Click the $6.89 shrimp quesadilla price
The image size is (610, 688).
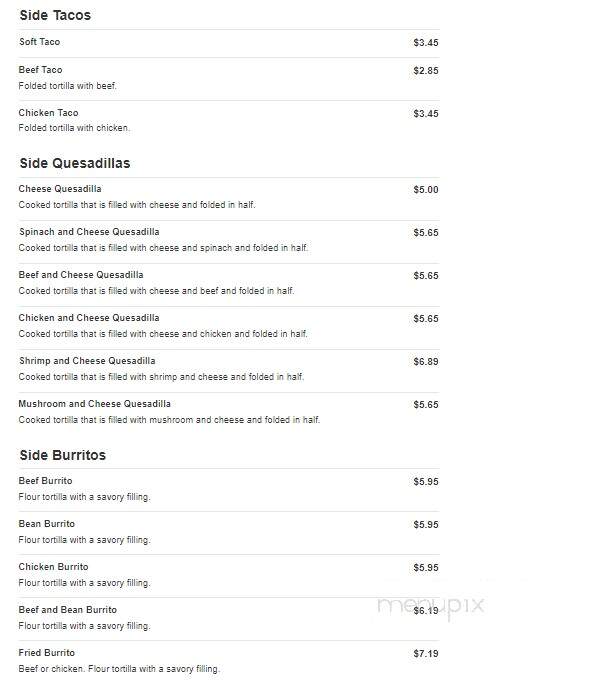click(x=426, y=362)
